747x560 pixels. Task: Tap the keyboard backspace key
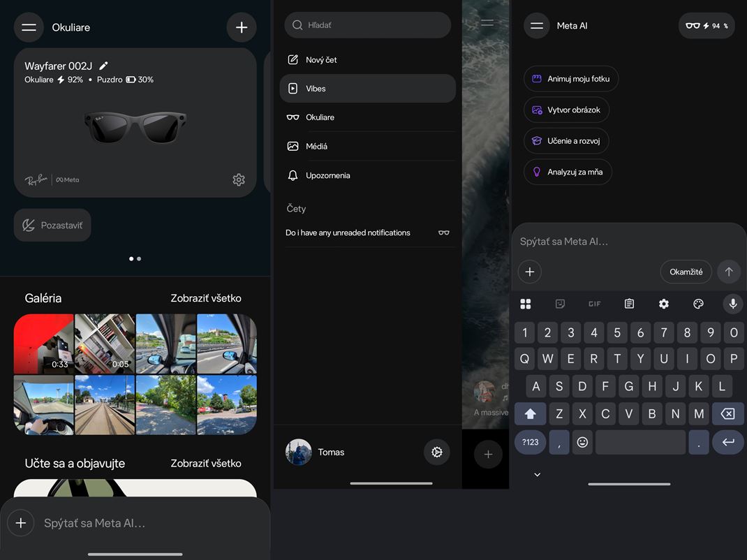(727, 413)
